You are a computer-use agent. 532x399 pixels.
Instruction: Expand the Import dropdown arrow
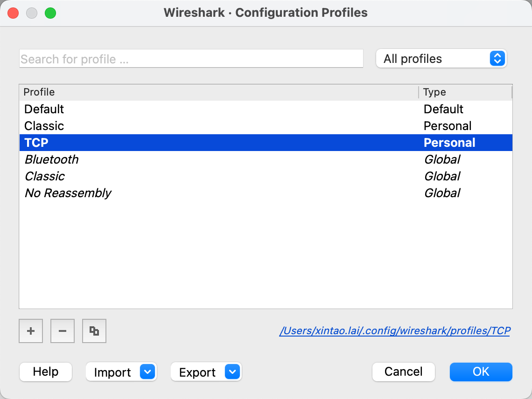click(x=147, y=372)
